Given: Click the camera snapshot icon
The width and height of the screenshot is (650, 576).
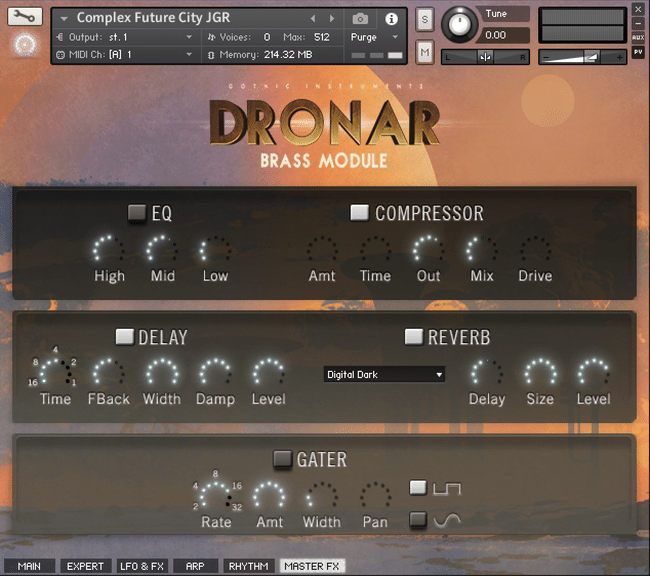Looking at the screenshot, I should pos(360,19).
